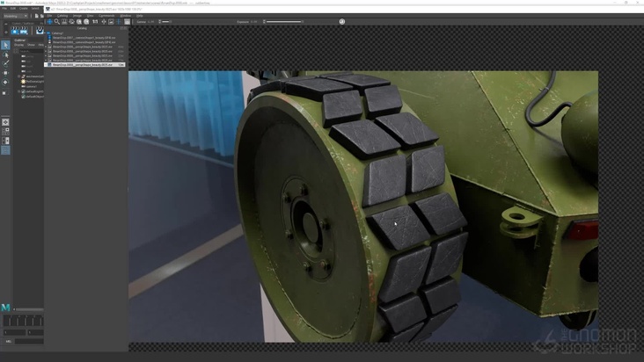Expand the Mechstorm group in Outliner
The image size is (644, 362).
(x=18, y=76)
